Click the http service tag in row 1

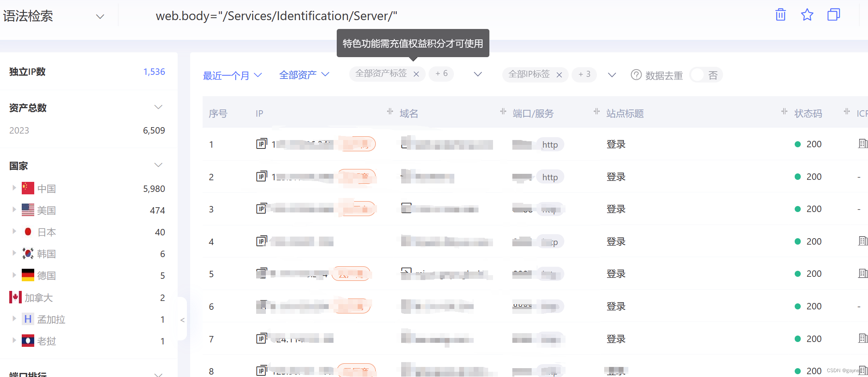[550, 144]
